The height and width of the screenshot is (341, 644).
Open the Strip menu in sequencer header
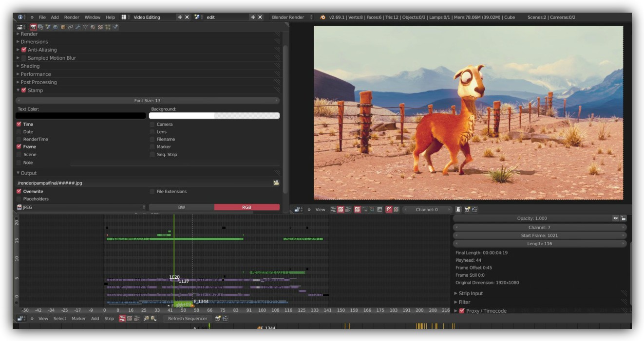pos(109,319)
